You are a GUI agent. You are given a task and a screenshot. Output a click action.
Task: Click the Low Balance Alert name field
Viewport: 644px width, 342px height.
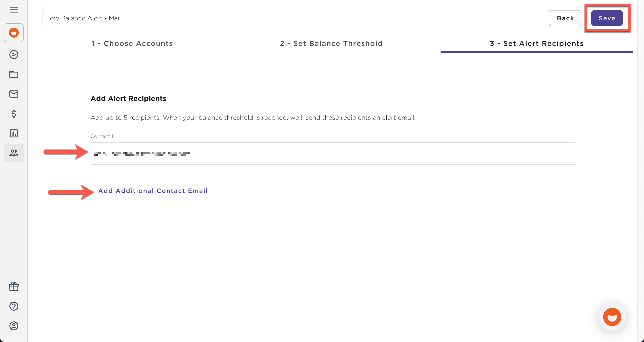(83, 18)
